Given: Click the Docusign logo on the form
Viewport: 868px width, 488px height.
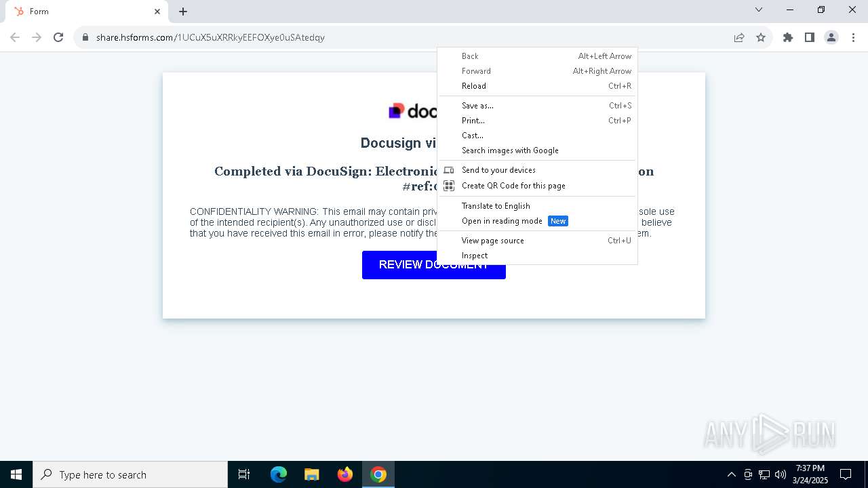Looking at the screenshot, I should (x=412, y=111).
